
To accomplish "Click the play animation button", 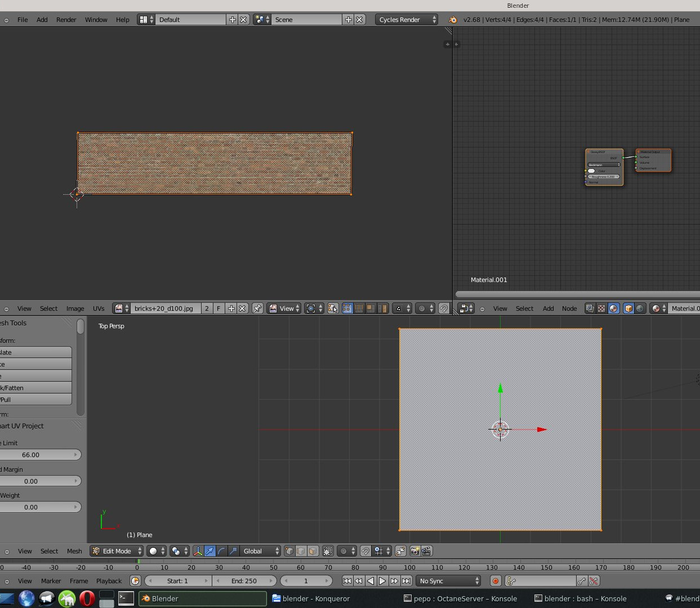I will point(382,581).
